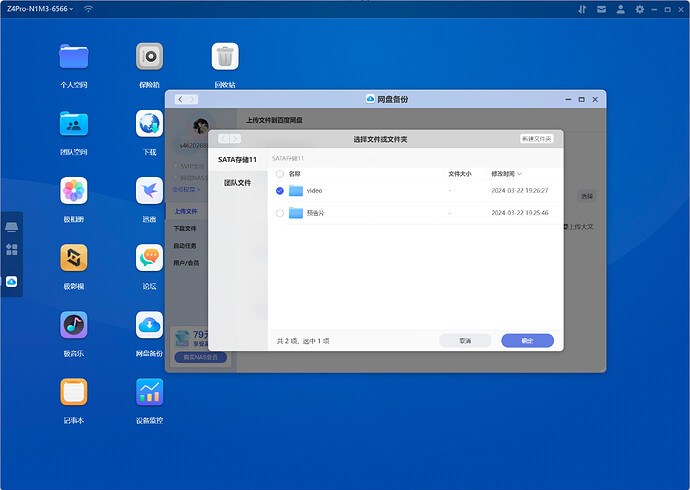690x490 pixels.
Task: Toggle the select-all checkbox beside 名称
Action: tap(280, 173)
